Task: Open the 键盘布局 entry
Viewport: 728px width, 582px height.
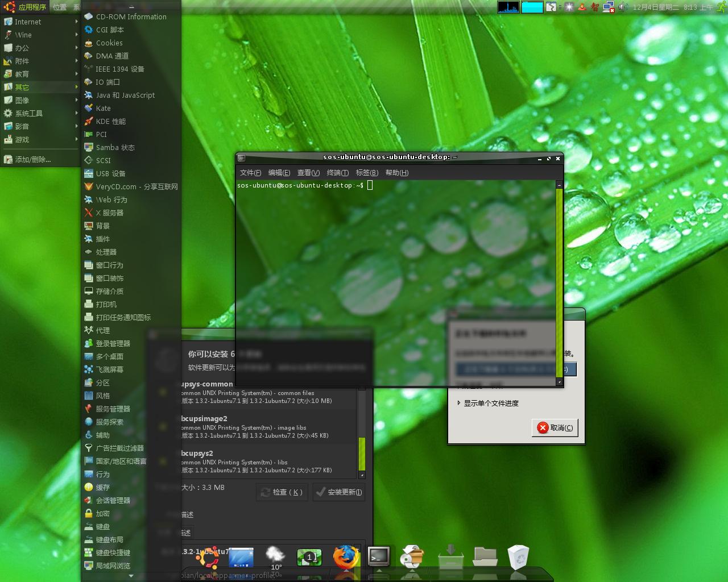Action: click(x=131, y=539)
